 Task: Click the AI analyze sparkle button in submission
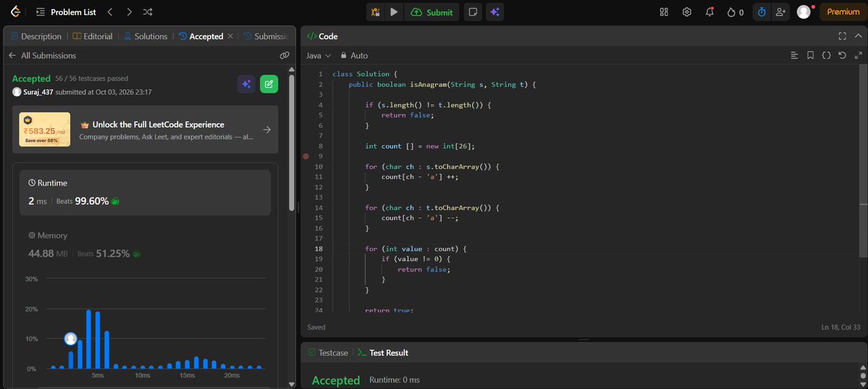click(246, 84)
